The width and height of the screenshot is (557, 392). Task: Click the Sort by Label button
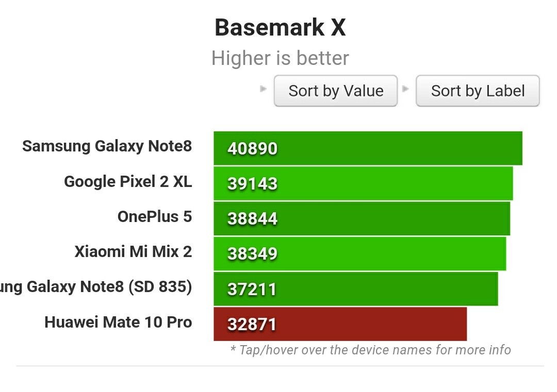click(x=478, y=91)
